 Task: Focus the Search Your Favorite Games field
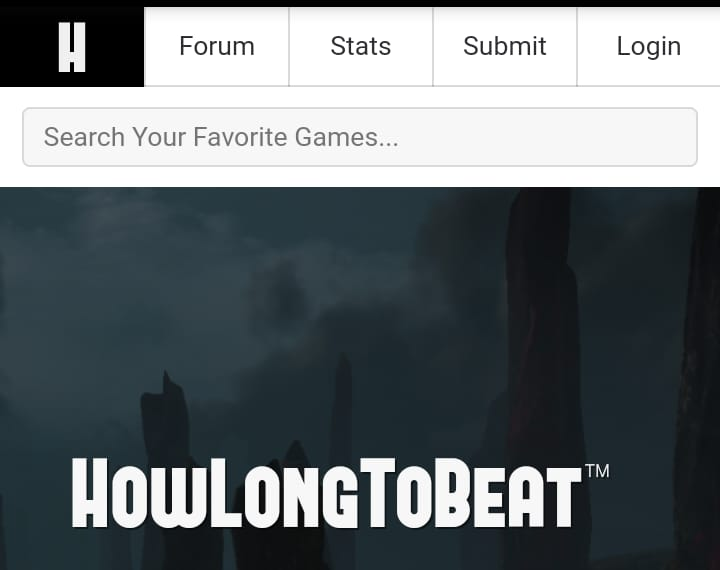360,137
